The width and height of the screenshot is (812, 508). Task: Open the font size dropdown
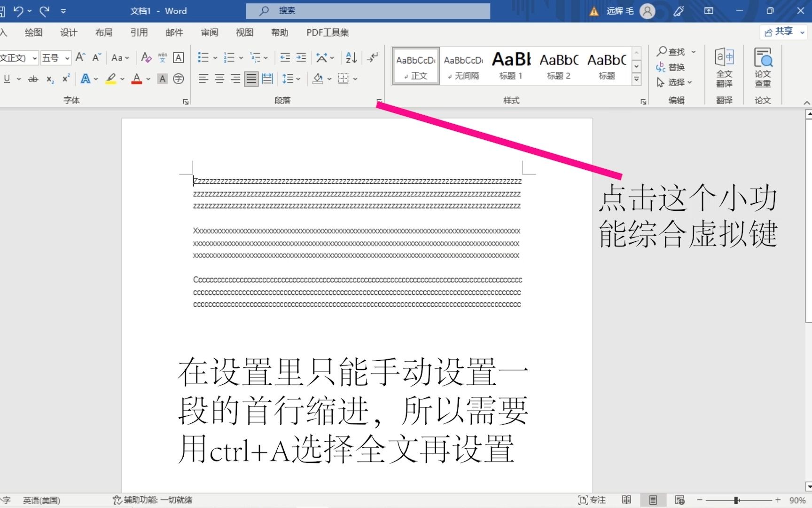(x=66, y=57)
